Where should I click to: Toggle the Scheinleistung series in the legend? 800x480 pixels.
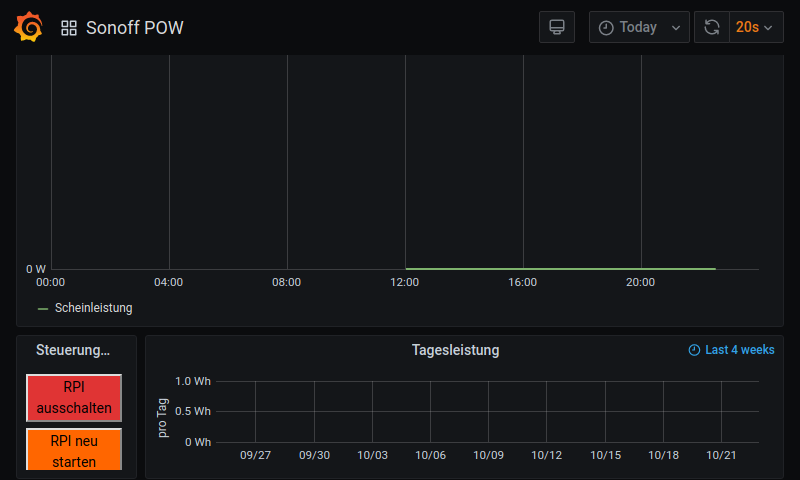coord(93,308)
